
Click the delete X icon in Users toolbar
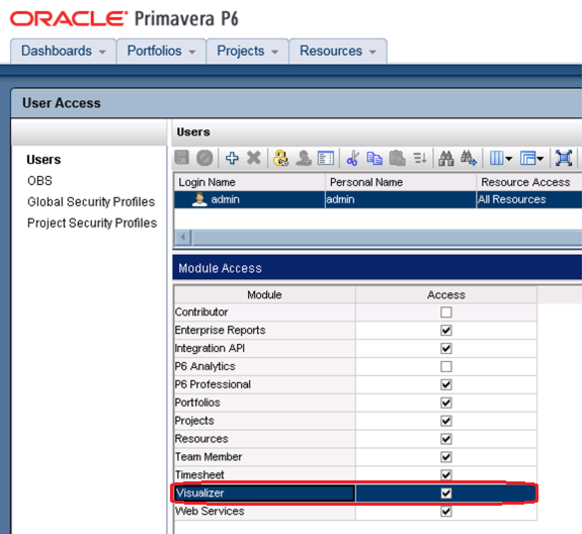(254, 158)
